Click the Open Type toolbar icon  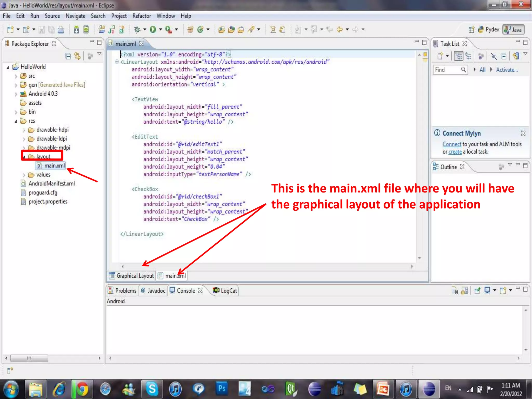click(x=222, y=30)
